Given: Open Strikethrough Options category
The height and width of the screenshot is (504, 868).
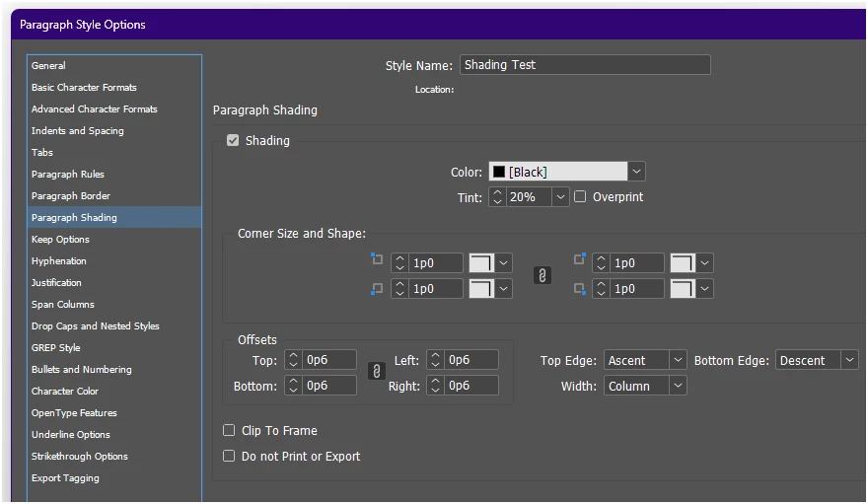Looking at the screenshot, I should pos(114,456).
